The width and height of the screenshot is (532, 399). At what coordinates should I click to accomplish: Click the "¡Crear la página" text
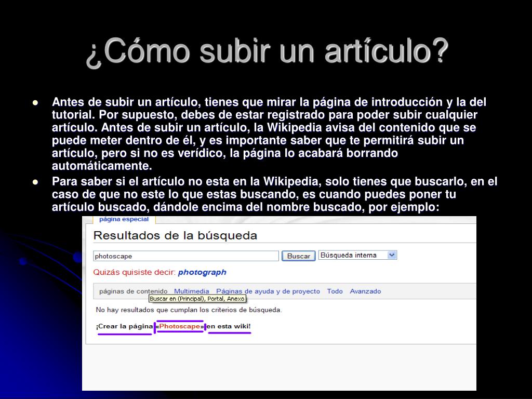tap(125, 326)
